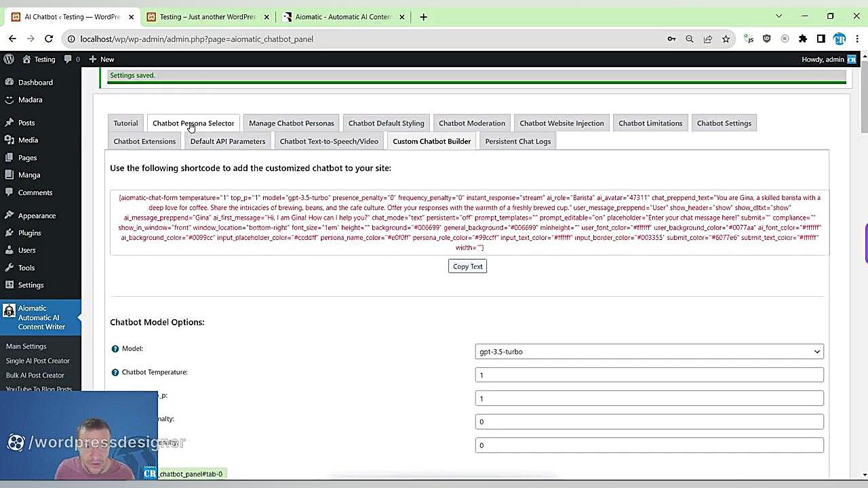This screenshot has height=488, width=868.
Task: Click the comments bubble in admin bar
Action: coord(71,59)
